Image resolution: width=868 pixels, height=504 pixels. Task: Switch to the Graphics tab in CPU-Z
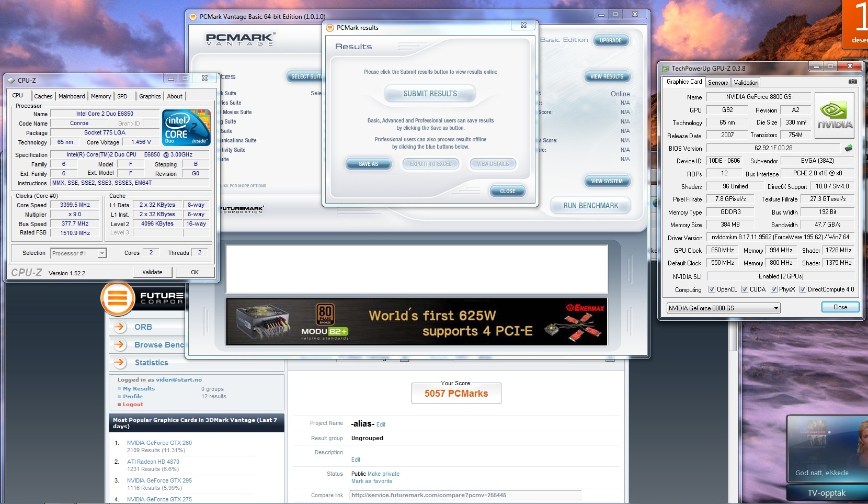click(150, 96)
